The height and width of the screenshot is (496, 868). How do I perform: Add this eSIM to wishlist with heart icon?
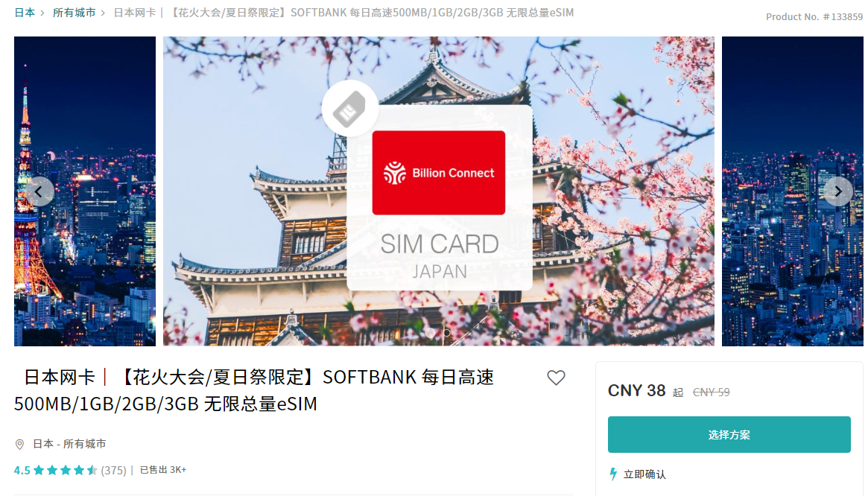[556, 378]
